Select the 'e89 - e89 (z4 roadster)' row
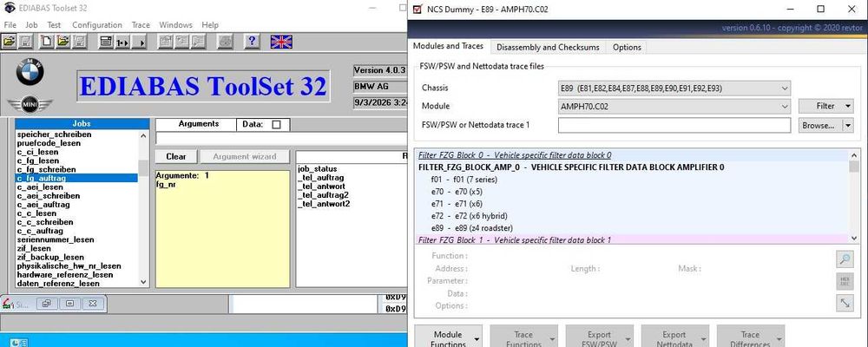 coord(631,228)
